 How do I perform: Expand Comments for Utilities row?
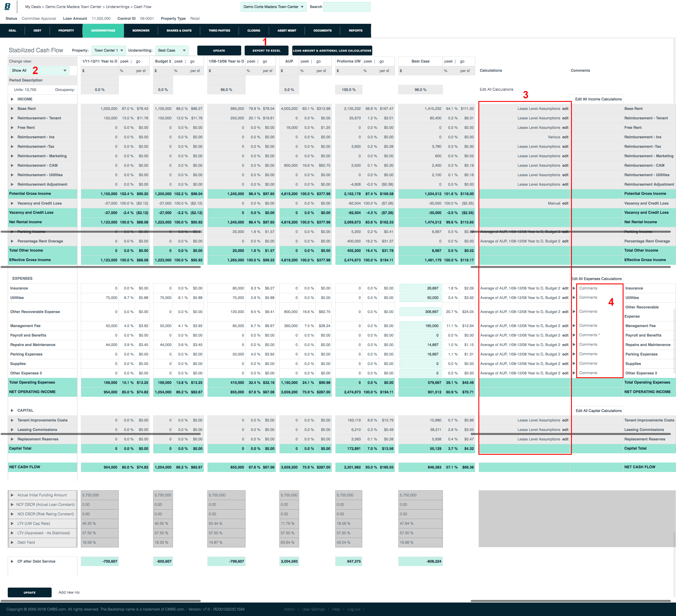point(574,298)
